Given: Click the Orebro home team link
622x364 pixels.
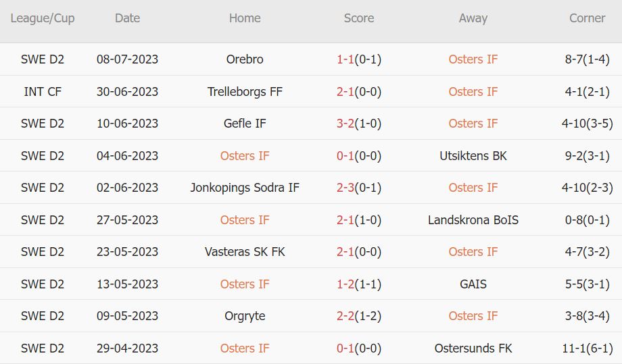Looking at the screenshot, I should click(x=245, y=59).
